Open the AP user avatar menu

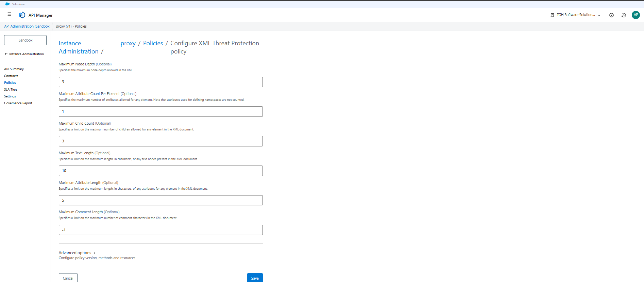(x=635, y=15)
